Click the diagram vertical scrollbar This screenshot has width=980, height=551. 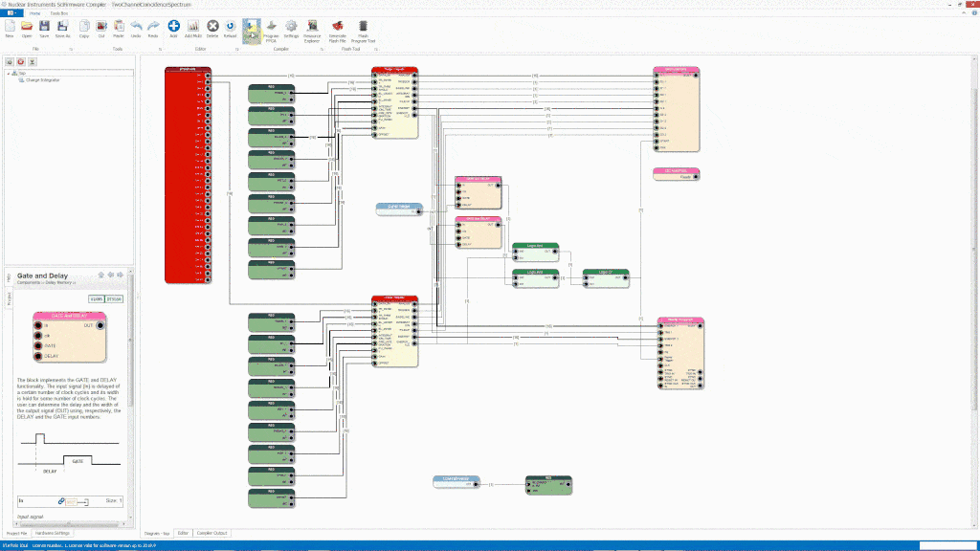(975, 250)
